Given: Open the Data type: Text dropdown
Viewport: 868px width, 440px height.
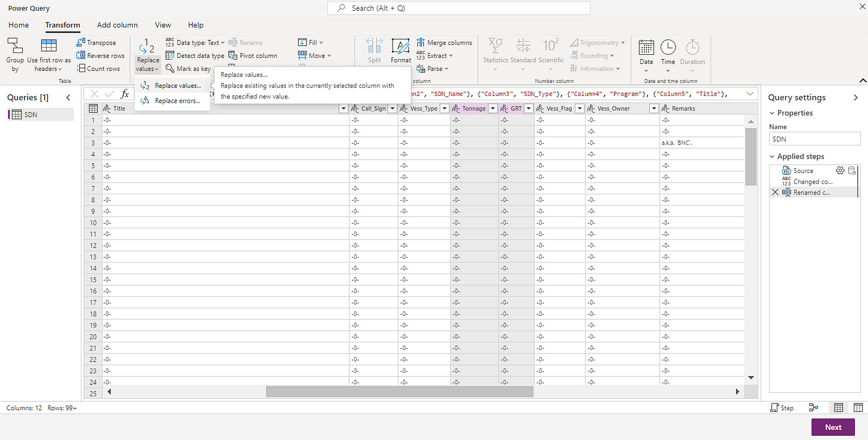Looking at the screenshot, I should point(195,42).
